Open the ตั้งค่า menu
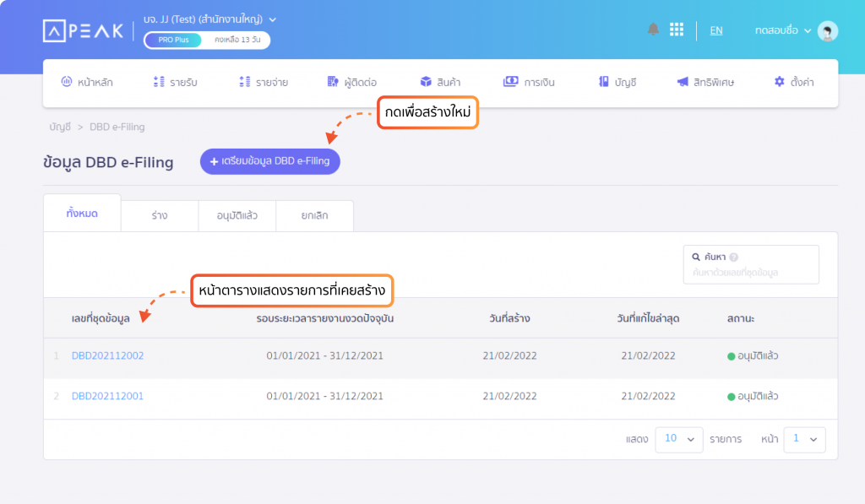 (x=794, y=82)
